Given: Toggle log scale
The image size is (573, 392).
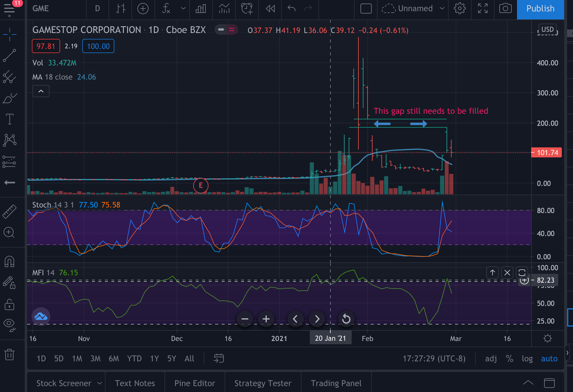Looking at the screenshot, I should click(x=527, y=359).
